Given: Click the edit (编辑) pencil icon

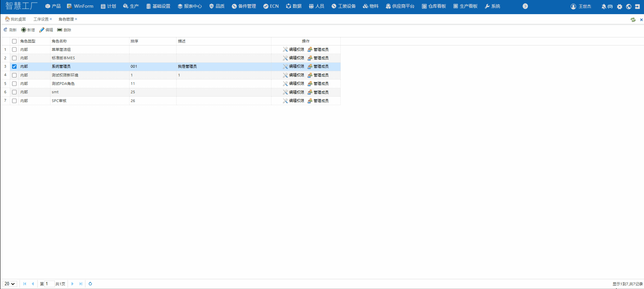Looking at the screenshot, I should (x=42, y=30).
